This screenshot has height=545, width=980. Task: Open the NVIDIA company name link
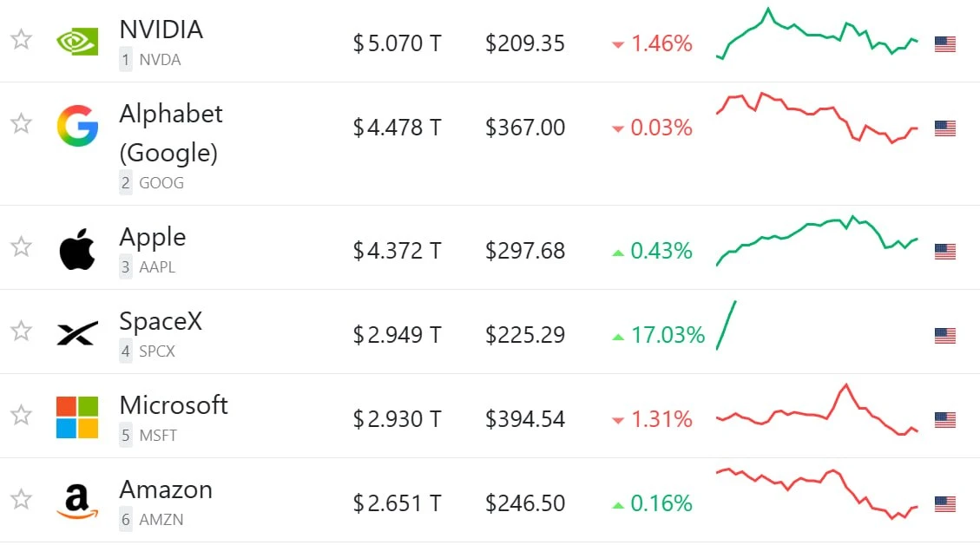click(x=161, y=30)
